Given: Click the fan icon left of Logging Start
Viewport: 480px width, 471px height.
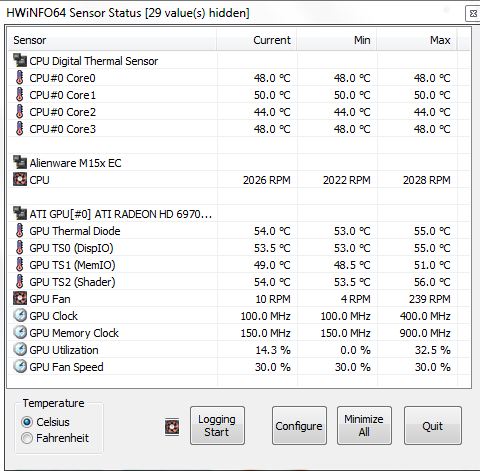Looking at the screenshot, I should click(x=172, y=427).
